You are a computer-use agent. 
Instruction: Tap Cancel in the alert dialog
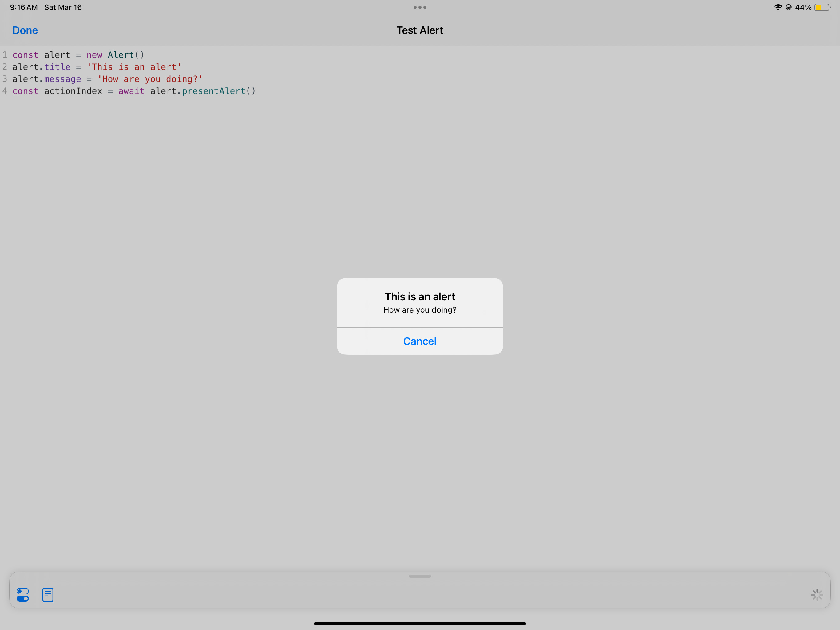(420, 341)
